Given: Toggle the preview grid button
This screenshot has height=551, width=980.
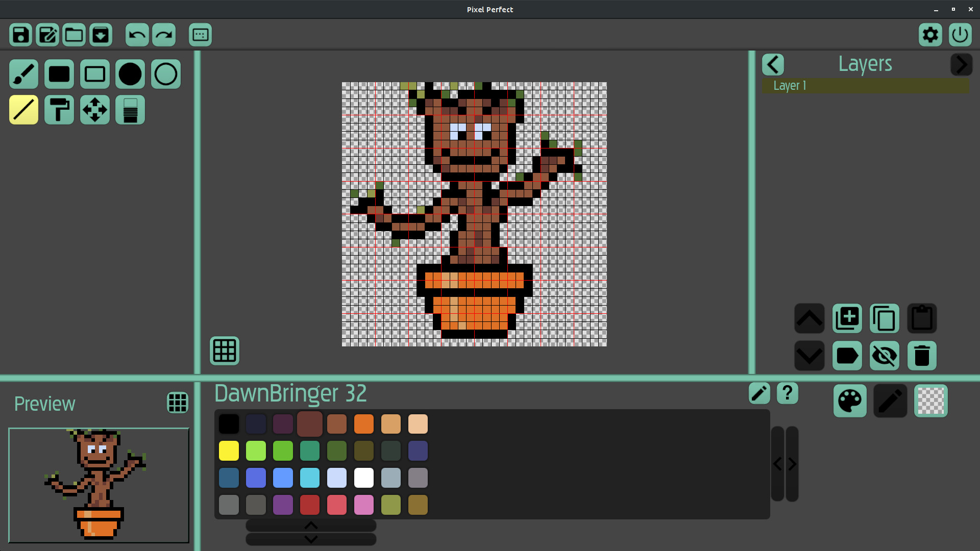Looking at the screenshot, I should click(178, 403).
